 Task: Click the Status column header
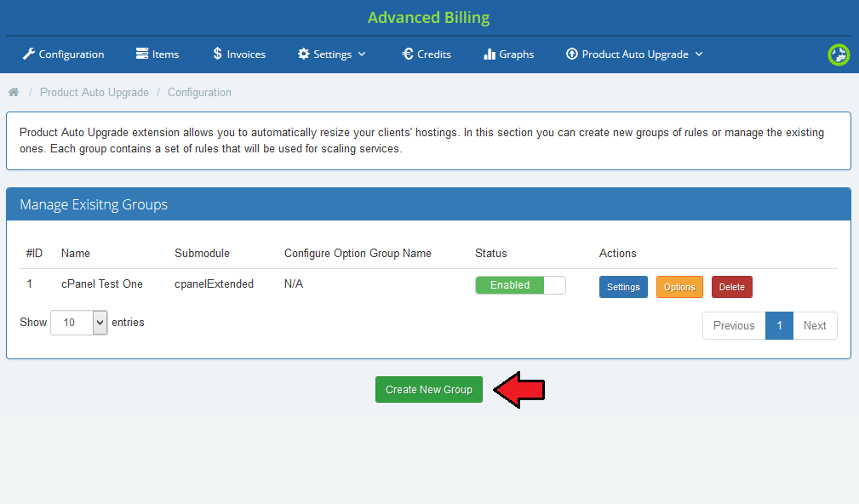491,253
